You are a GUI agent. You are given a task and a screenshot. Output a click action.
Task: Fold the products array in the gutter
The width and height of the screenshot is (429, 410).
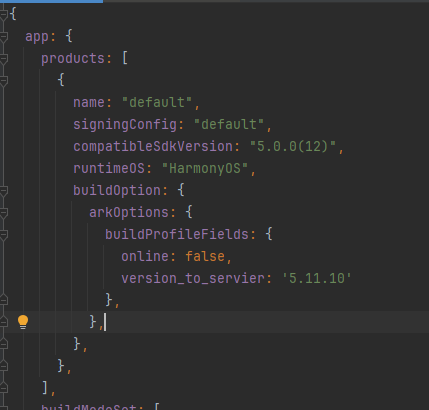4,58
